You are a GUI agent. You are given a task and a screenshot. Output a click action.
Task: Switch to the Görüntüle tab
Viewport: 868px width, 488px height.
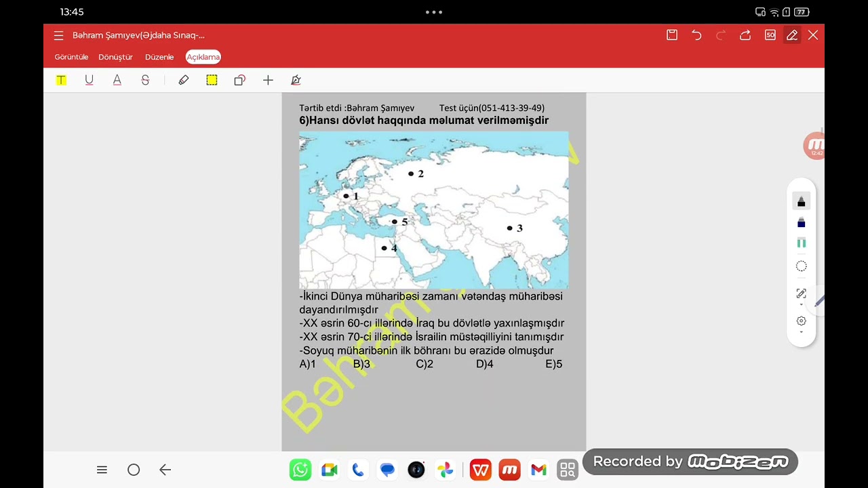71,57
